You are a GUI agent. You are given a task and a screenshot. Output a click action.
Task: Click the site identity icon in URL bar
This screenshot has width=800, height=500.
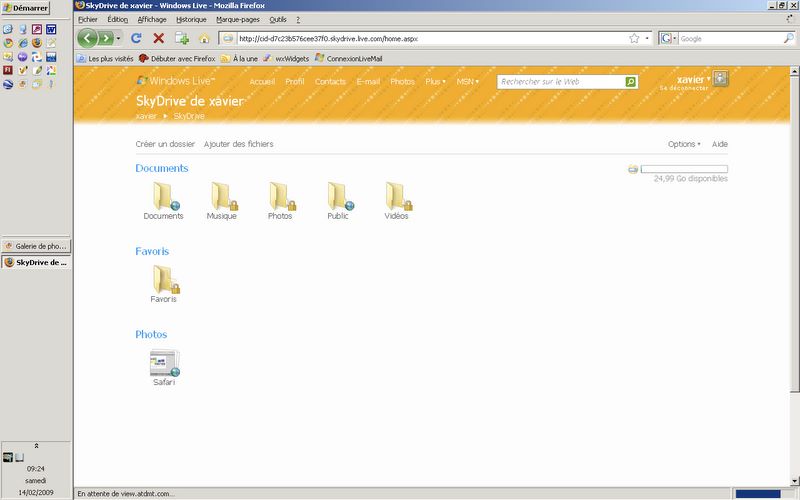[228, 38]
